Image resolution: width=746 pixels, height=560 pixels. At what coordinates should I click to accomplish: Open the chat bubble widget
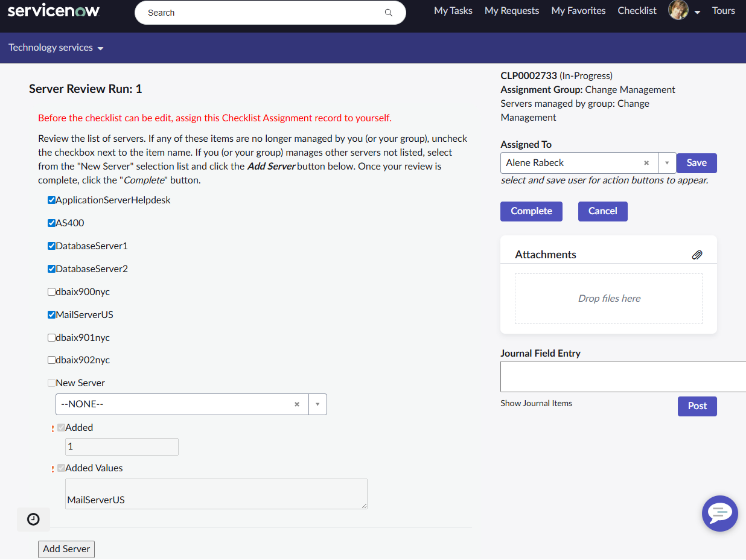coord(719,514)
